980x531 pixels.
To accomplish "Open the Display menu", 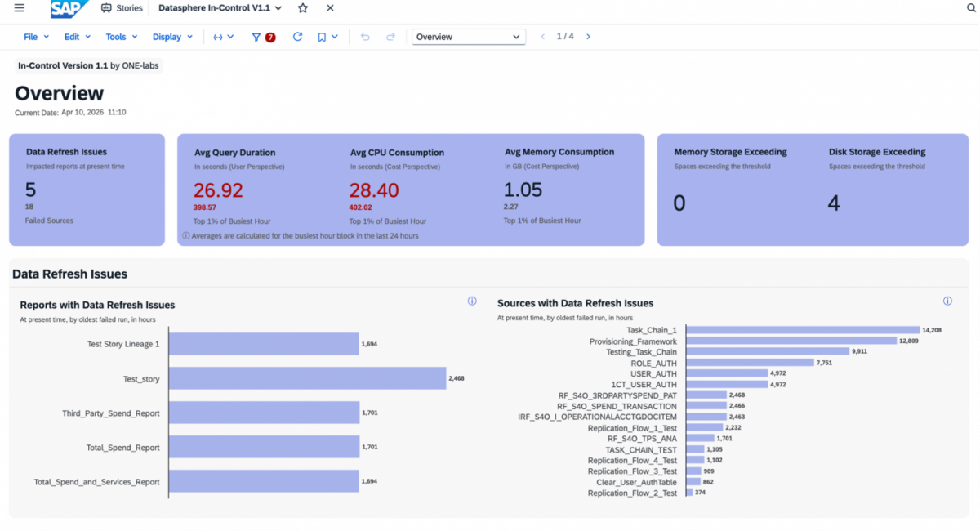I will [x=172, y=37].
